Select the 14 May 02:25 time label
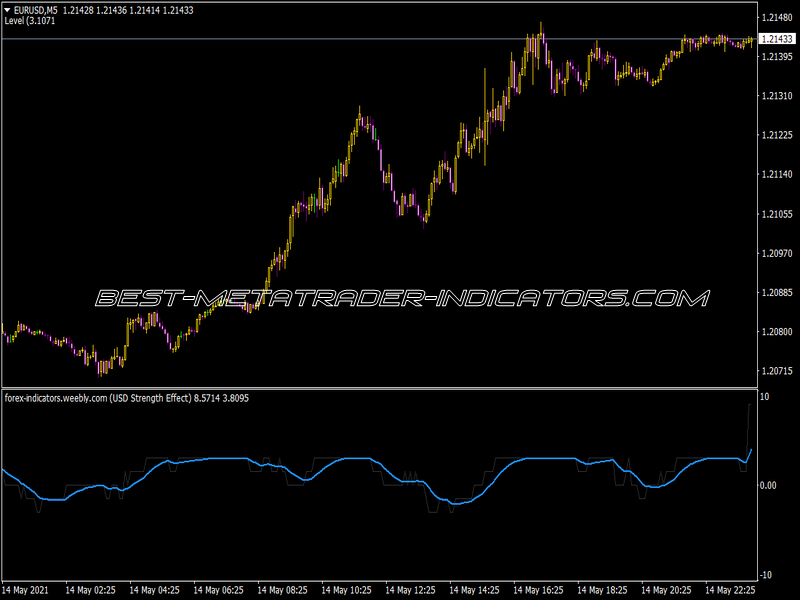Image resolution: width=800 pixels, height=600 pixels. [x=90, y=590]
